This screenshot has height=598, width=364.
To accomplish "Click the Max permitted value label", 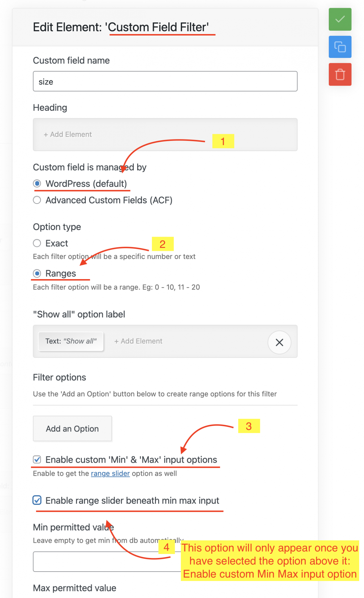I will 75,588.
